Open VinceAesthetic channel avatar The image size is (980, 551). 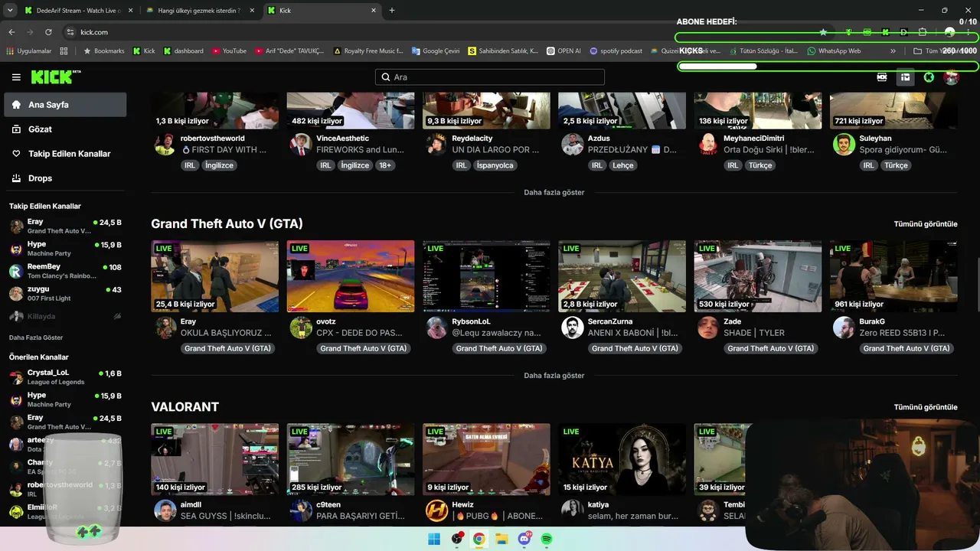point(301,144)
